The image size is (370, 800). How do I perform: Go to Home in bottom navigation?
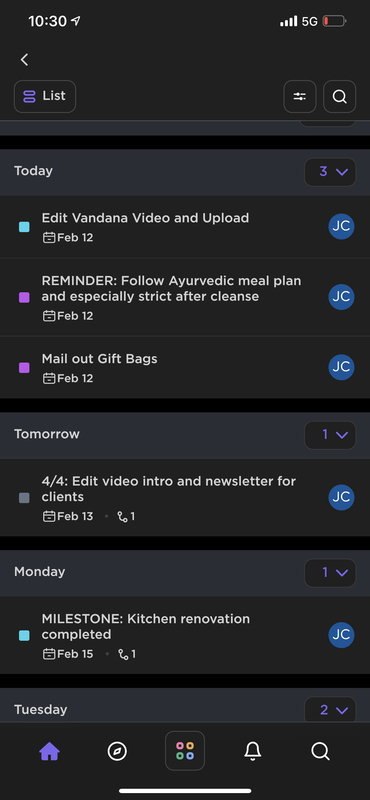[x=50, y=751]
